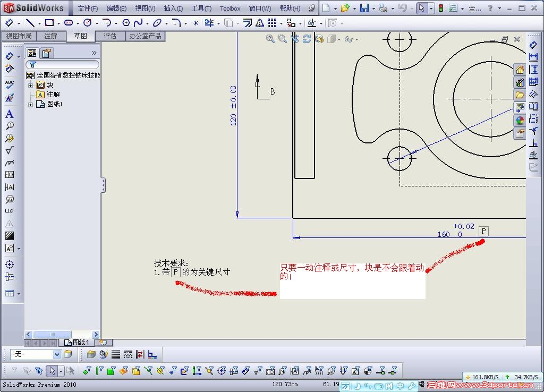The width and height of the screenshot is (544, 392).
Task: Click the Surface Finish symbol tool
Action: click(10, 150)
